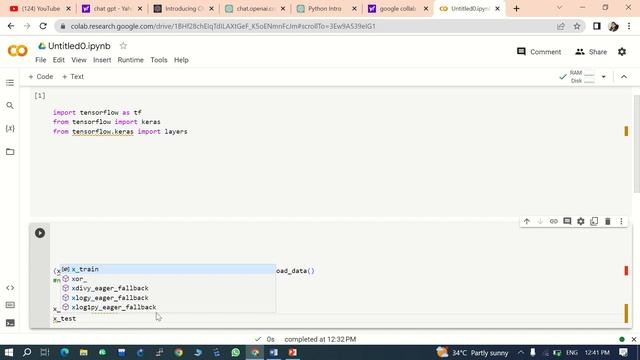Screen dimensions: 640x360
Task: Run the second code cell
Action: pyautogui.click(x=40, y=233)
